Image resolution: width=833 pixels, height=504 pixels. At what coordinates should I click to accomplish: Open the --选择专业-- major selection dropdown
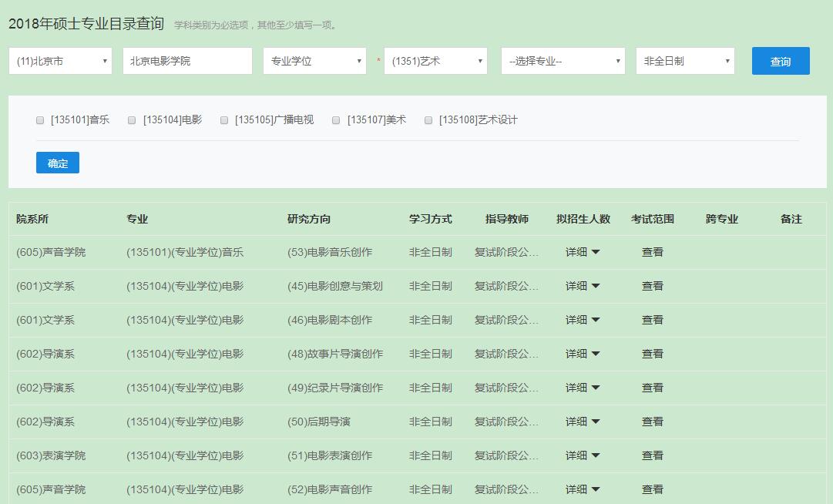tap(563, 60)
